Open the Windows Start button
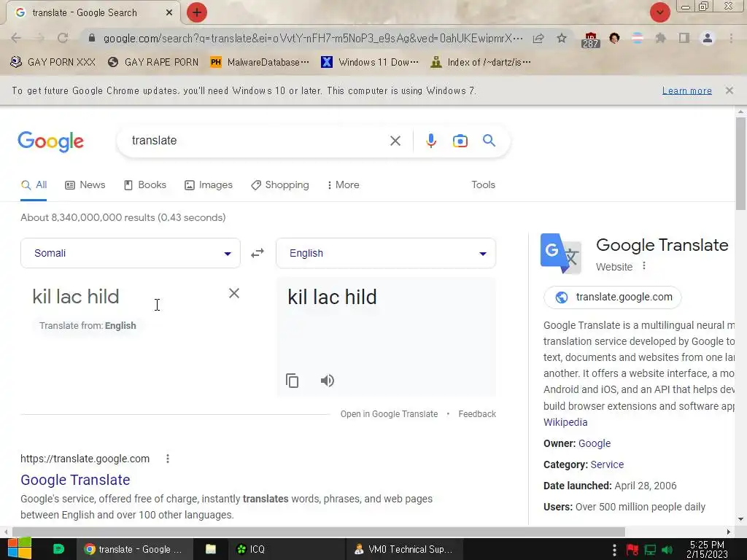747x560 pixels. click(x=19, y=548)
